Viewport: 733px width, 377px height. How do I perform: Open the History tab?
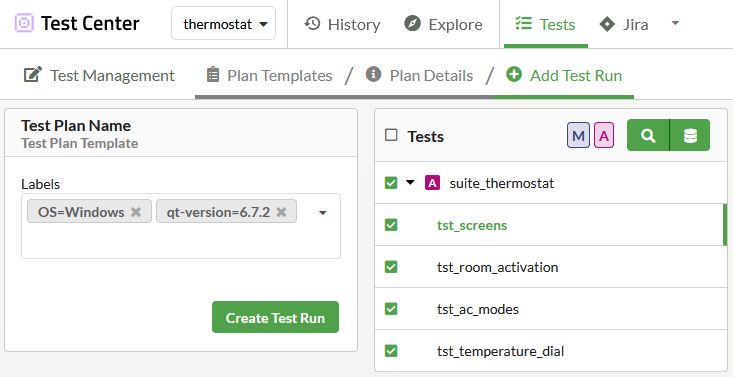point(342,24)
